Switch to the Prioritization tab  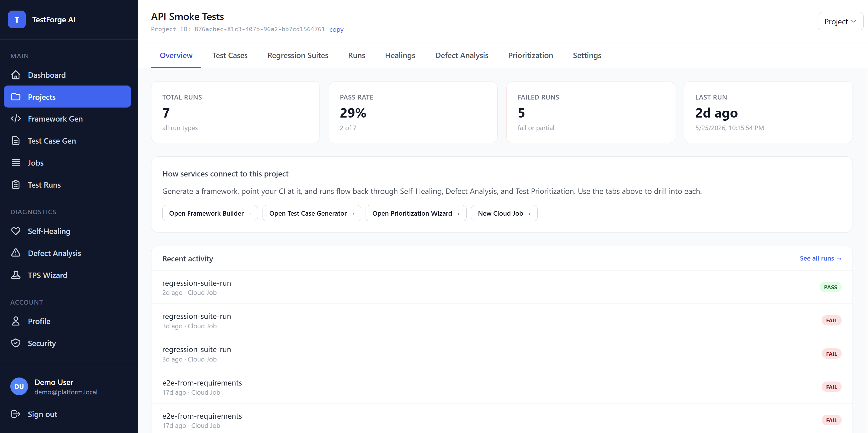pos(530,55)
